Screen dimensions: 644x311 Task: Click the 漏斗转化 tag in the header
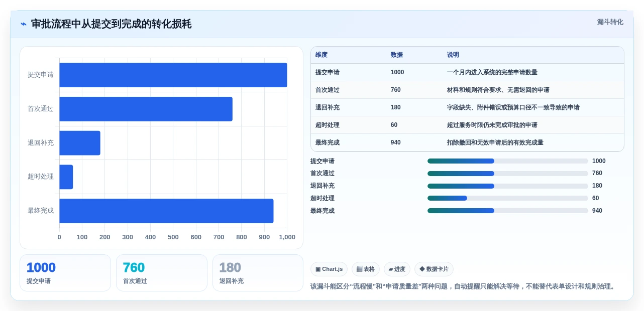click(x=610, y=22)
